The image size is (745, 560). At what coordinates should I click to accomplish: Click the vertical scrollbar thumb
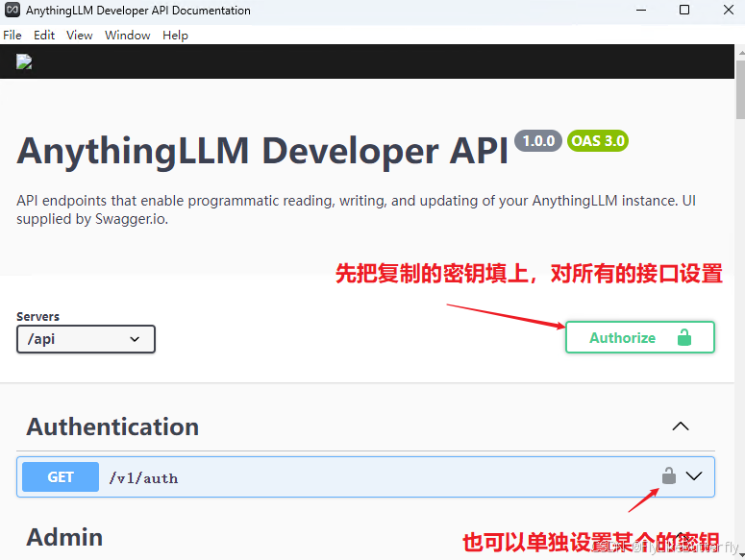coord(740,89)
